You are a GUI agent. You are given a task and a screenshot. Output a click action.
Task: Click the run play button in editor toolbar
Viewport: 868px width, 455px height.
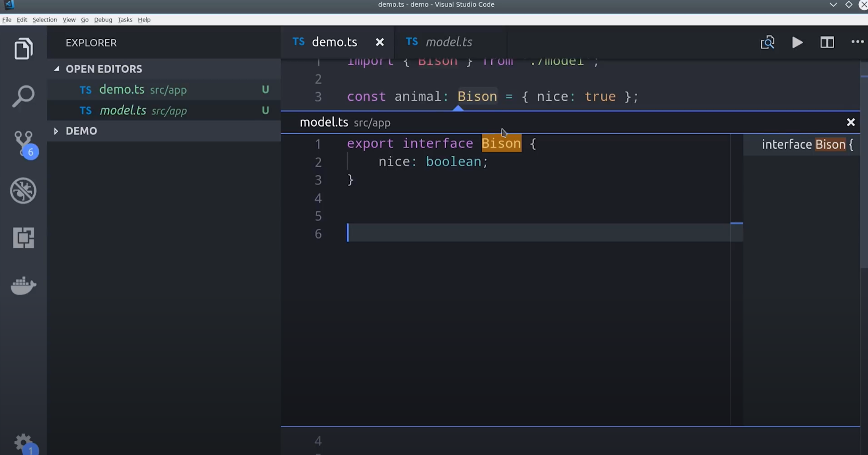pyautogui.click(x=797, y=43)
